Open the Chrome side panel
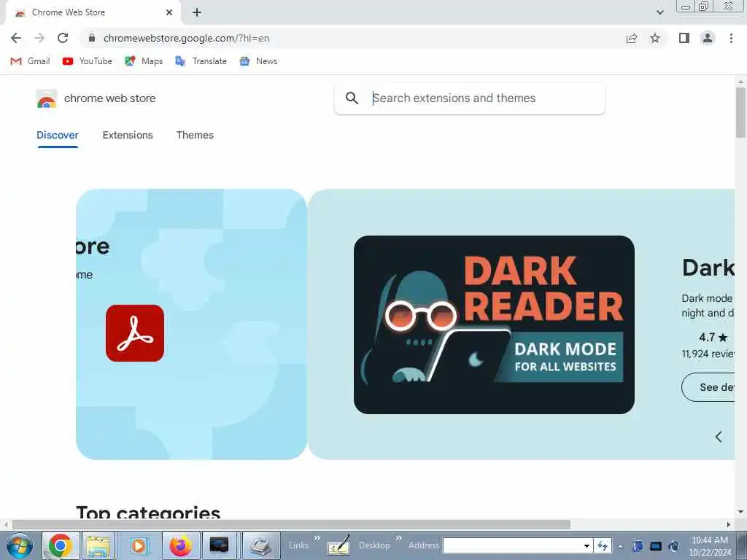 (x=684, y=38)
